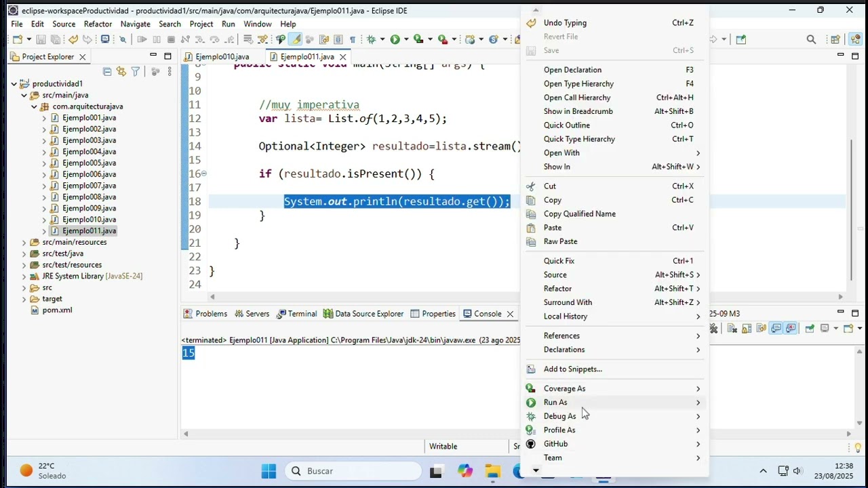Toggle Link with Editor in Project Explorer
Viewport: 868px width, 488px height.
pyautogui.click(x=121, y=71)
